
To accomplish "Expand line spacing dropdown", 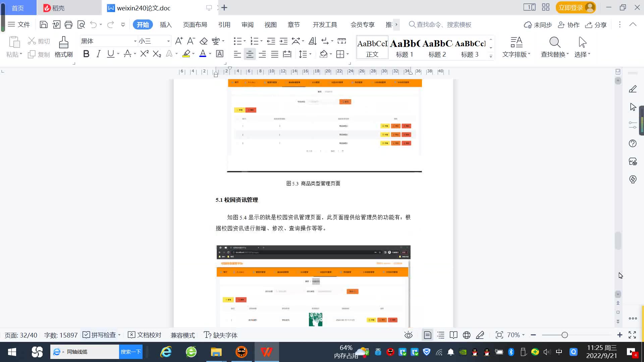I will [310, 54].
